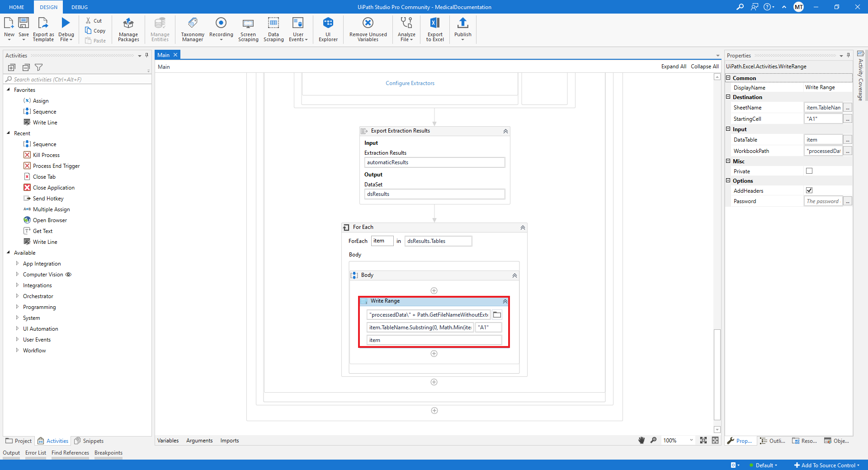This screenshot has height=470, width=868.
Task: Collapse the Export Extraction Results activity
Action: point(505,131)
